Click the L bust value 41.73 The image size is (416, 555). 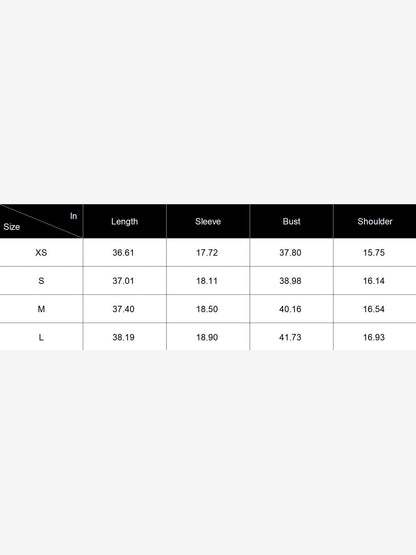click(290, 337)
